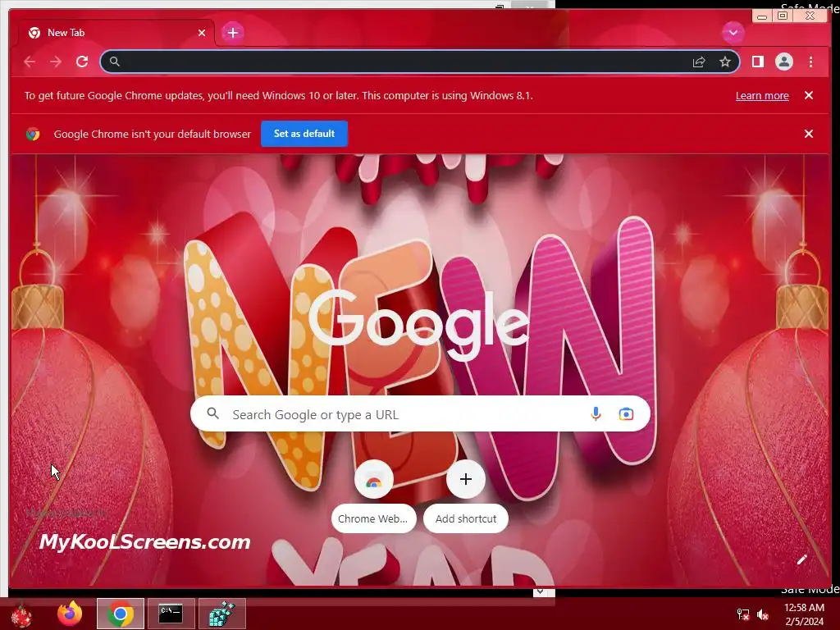Switch to Chrome in the taskbar
This screenshot has height=630, width=840.
coord(121,614)
